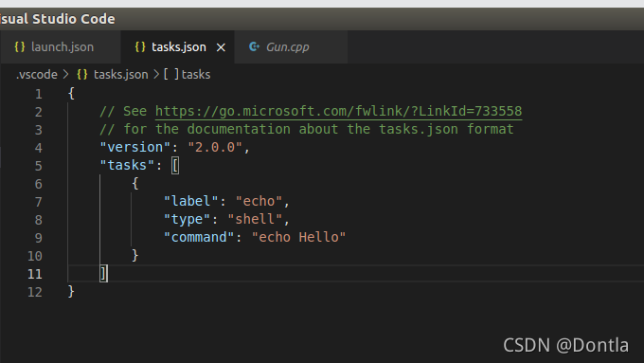Click line number 1 in the gutter
644x363 pixels.
click(39, 94)
